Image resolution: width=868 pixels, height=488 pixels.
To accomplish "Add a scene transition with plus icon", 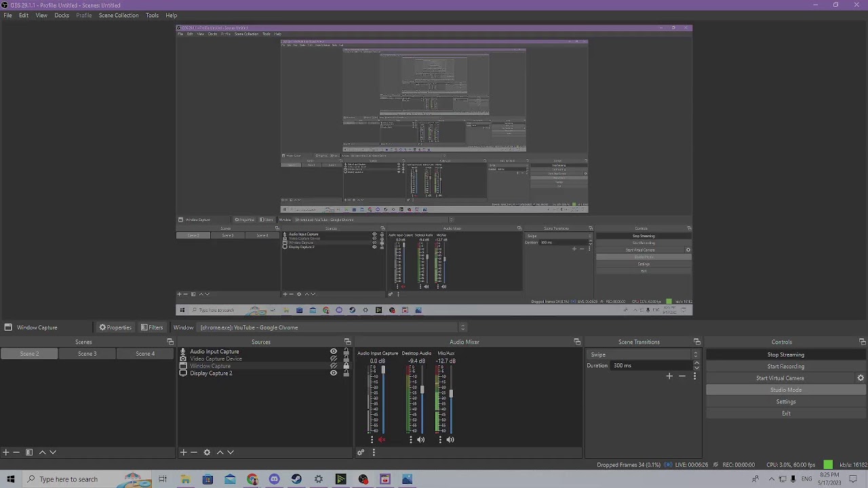I will 669,376.
